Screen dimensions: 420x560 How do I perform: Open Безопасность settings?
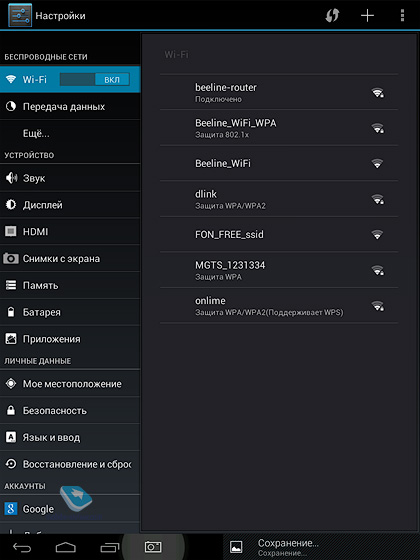pyautogui.click(x=70, y=410)
